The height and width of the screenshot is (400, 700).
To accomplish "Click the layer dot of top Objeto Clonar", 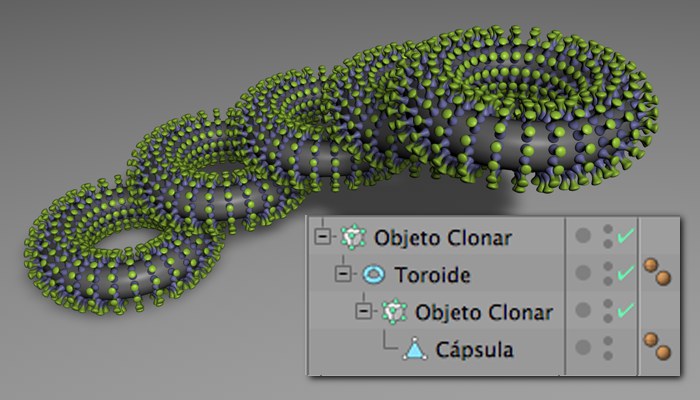I will pyautogui.click(x=583, y=236).
